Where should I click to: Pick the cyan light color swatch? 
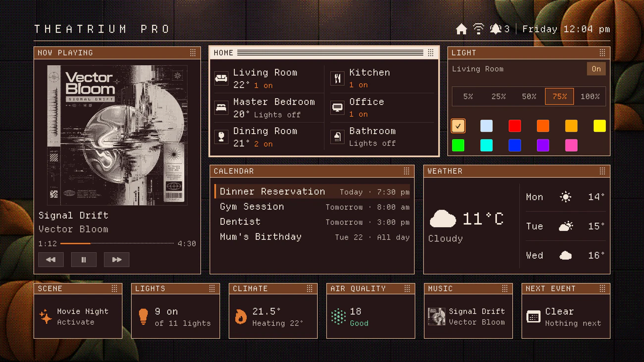click(x=486, y=145)
